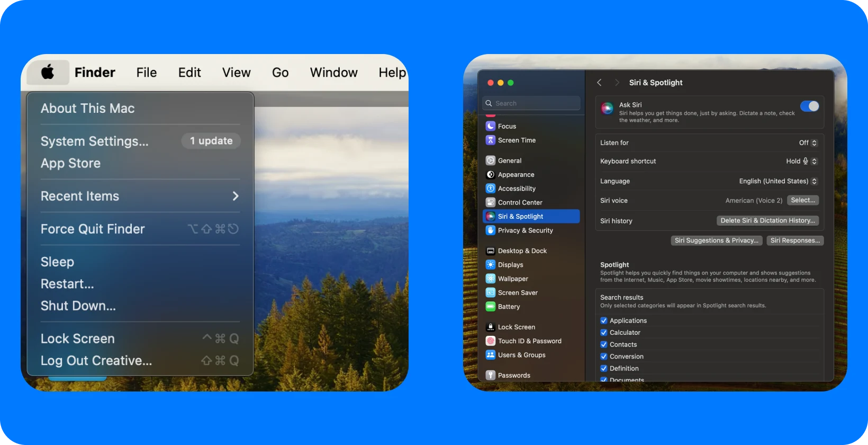Uncheck the Calculator checkbox
The height and width of the screenshot is (445, 868).
click(604, 333)
